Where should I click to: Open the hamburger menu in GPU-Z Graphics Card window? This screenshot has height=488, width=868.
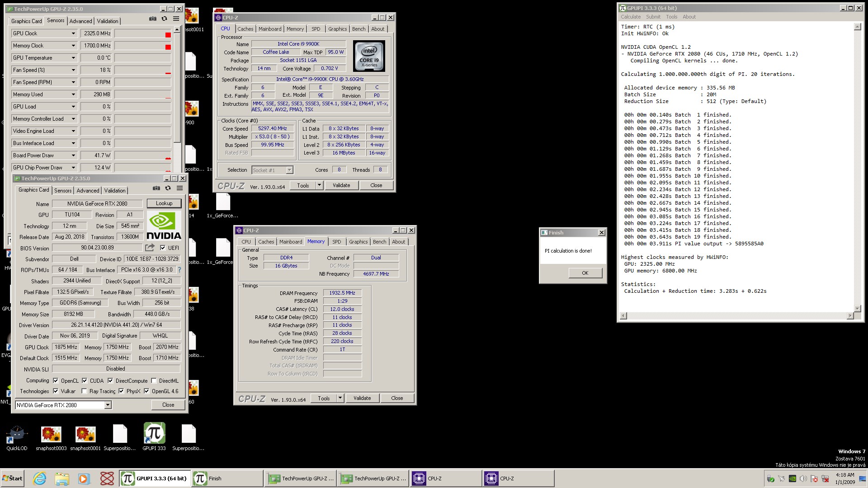179,188
